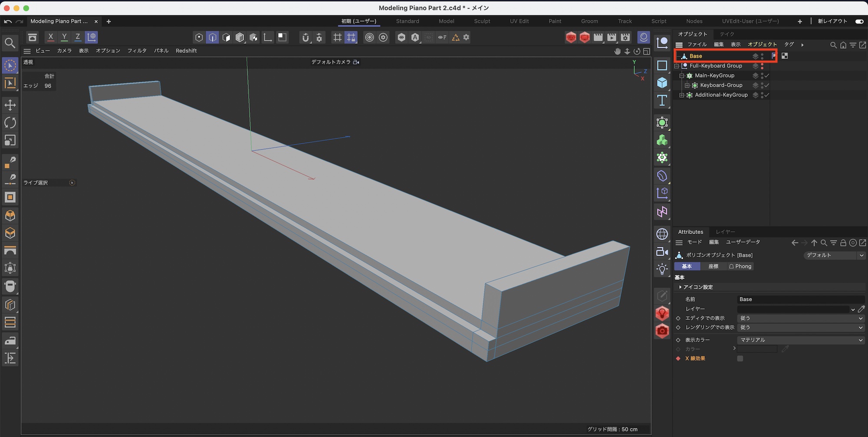Enable the X線効果 checkbox

pos(740,358)
